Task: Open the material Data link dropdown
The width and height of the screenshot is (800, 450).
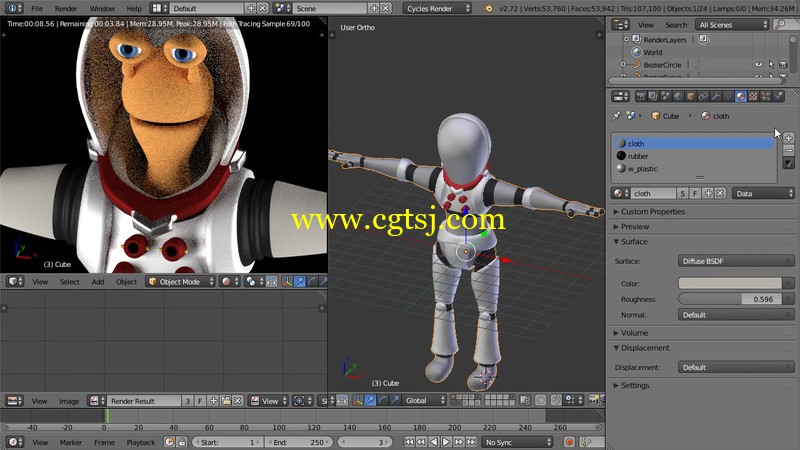Action: pos(763,193)
